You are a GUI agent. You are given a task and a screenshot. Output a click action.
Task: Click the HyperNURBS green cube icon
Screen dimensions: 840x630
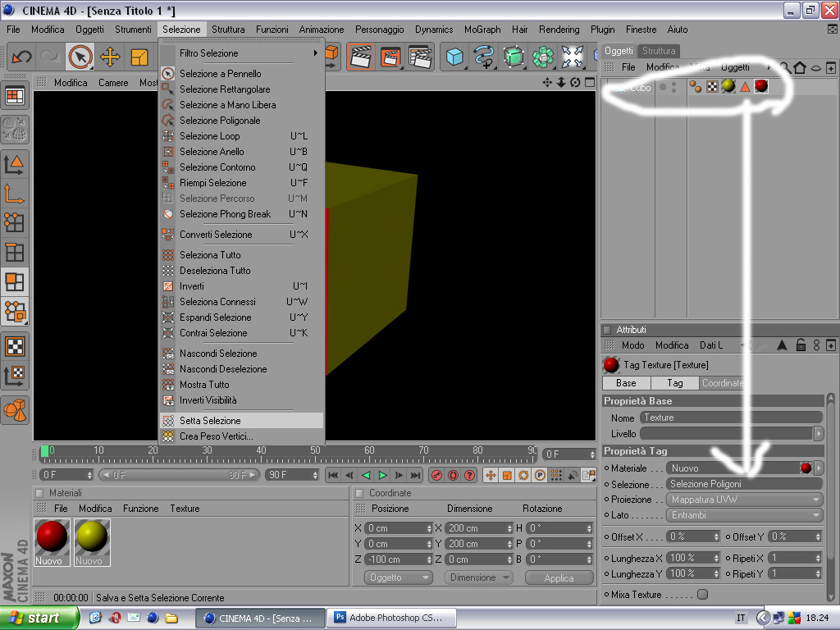coord(514,57)
